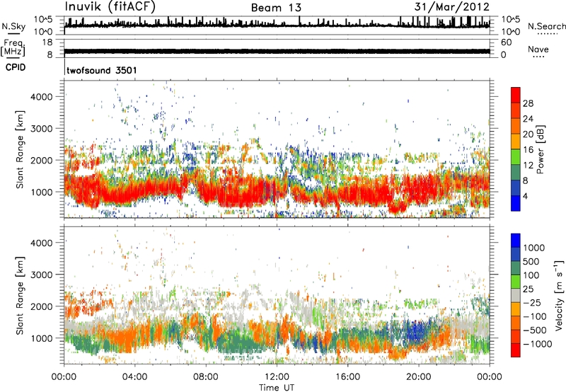The image size is (566, 392).
Task: Click the "-100" label on Velocity colorbar
Action: 535,316
